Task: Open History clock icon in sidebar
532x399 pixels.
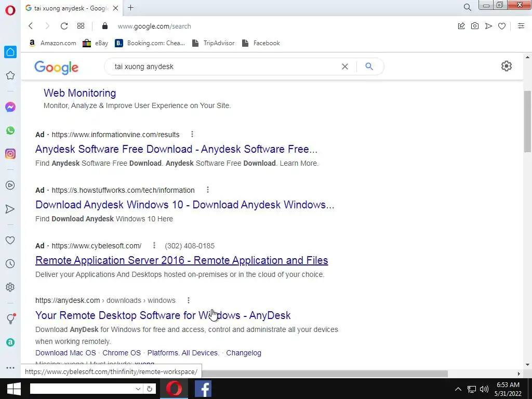Action: pos(10,263)
